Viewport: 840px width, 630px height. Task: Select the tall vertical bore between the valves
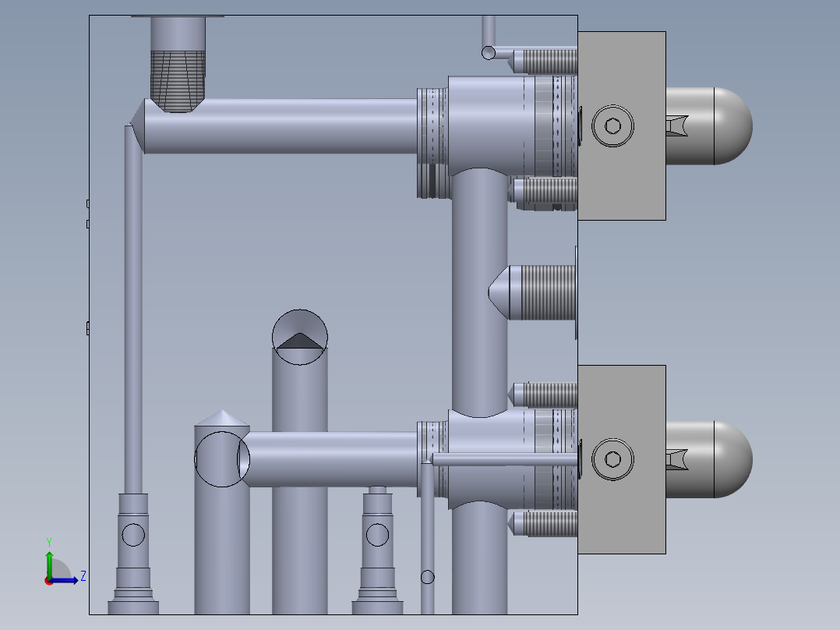tap(479, 292)
